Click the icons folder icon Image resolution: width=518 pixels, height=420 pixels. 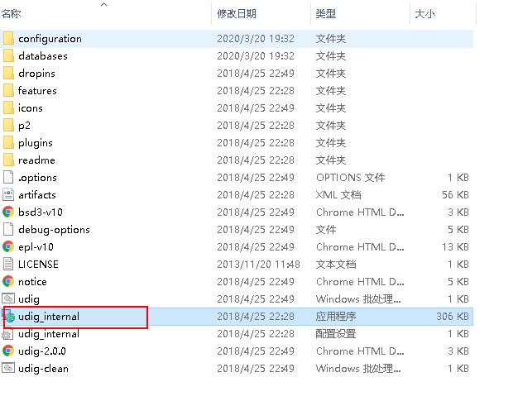[8, 108]
